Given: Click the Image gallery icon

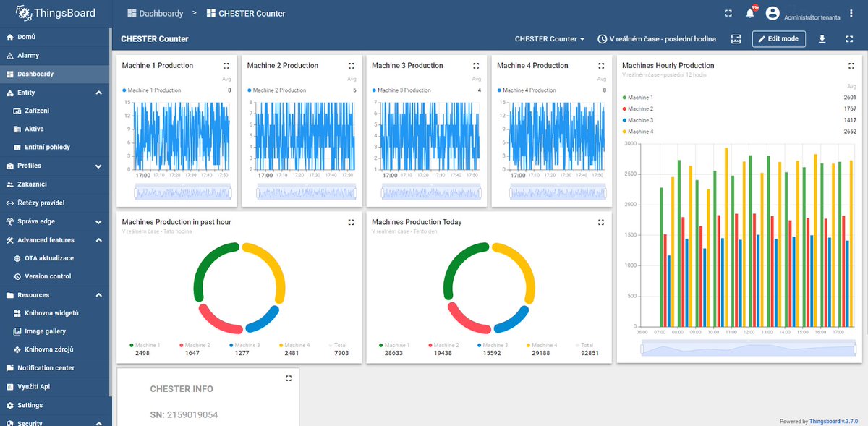Looking at the screenshot, I should point(18,331).
